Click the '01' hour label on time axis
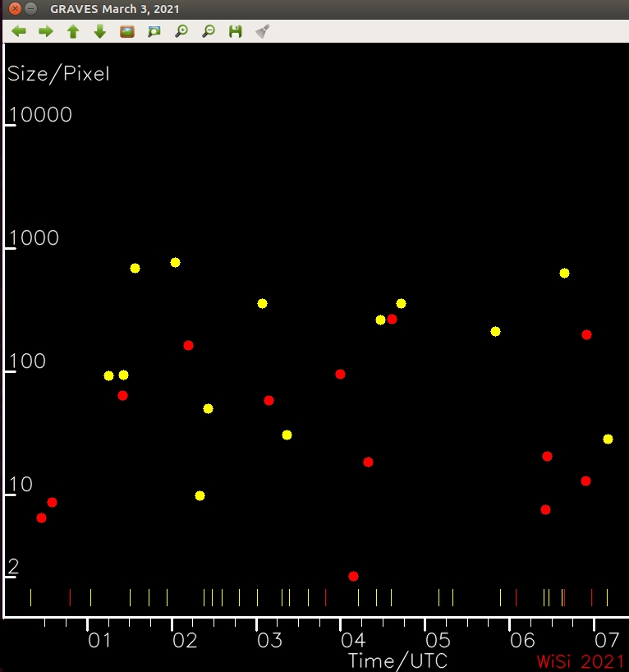The image size is (629, 672). (100, 641)
